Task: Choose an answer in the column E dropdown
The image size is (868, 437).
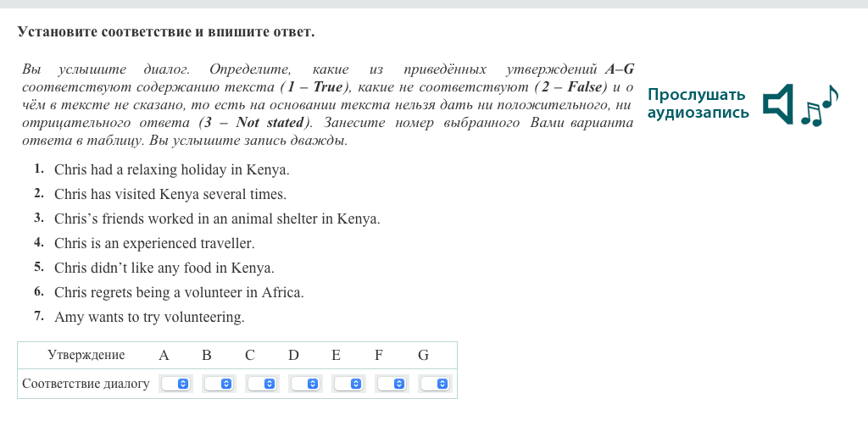Action: (x=348, y=384)
